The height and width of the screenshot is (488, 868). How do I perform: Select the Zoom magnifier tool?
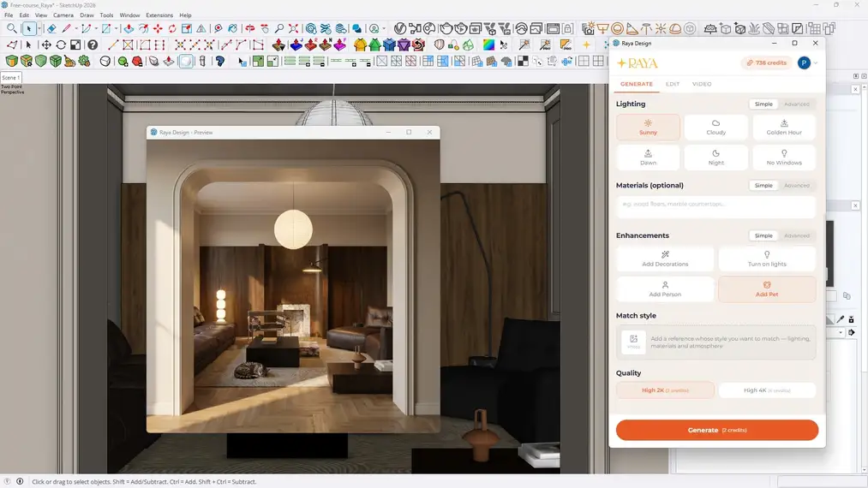tap(279, 28)
